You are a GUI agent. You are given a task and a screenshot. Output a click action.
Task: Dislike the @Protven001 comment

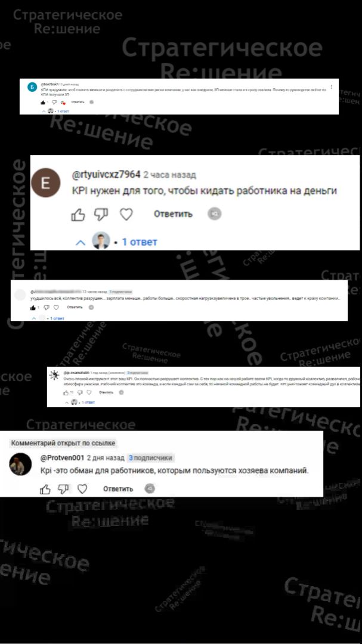pos(63,489)
